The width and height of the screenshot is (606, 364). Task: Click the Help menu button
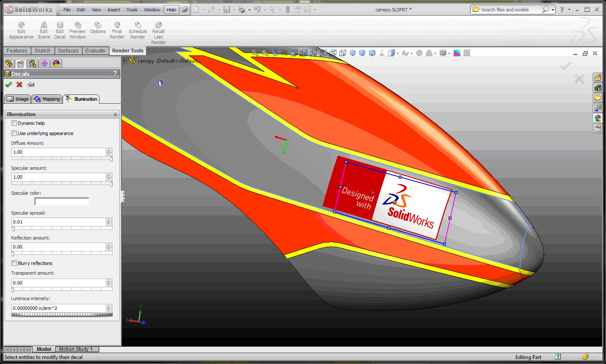pyautogui.click(x=171, y=10)
